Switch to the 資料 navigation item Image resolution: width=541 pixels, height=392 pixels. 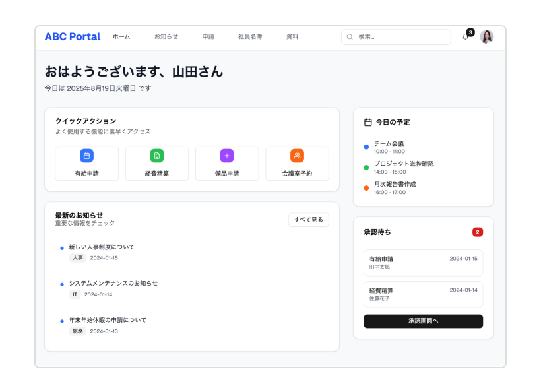click(x=292, y=37)
